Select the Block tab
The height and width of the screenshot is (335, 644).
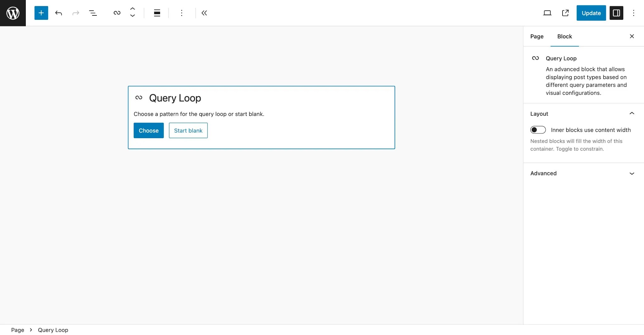(x=564, y=37)
